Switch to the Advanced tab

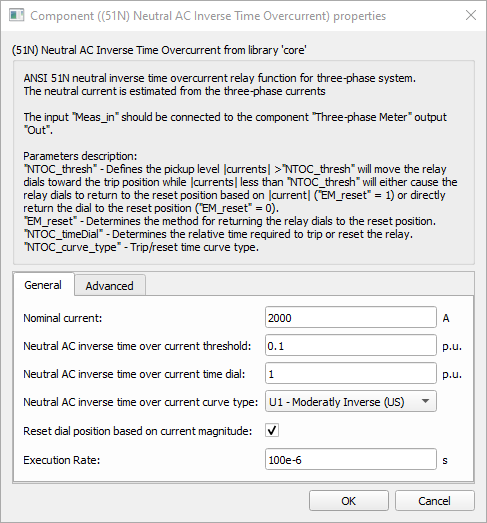109,286
